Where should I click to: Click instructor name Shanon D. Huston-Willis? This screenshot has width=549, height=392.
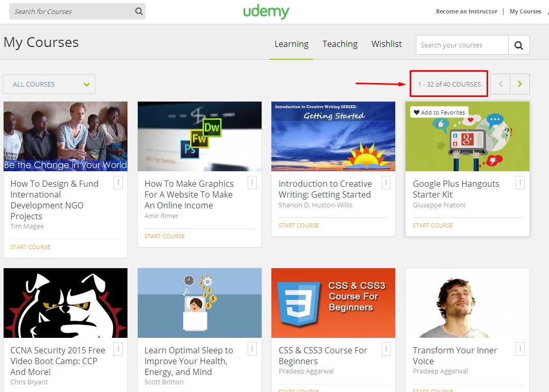click(315, 205)
